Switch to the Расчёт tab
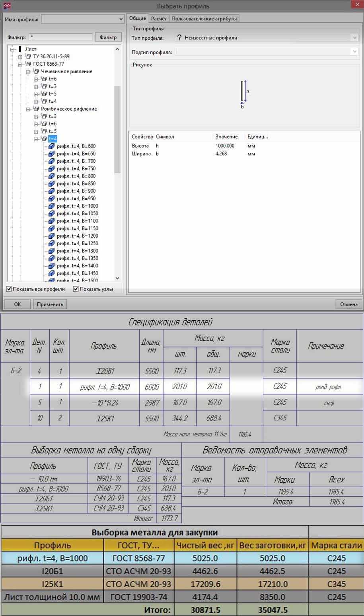364x616 pixels. pos(159,19)
